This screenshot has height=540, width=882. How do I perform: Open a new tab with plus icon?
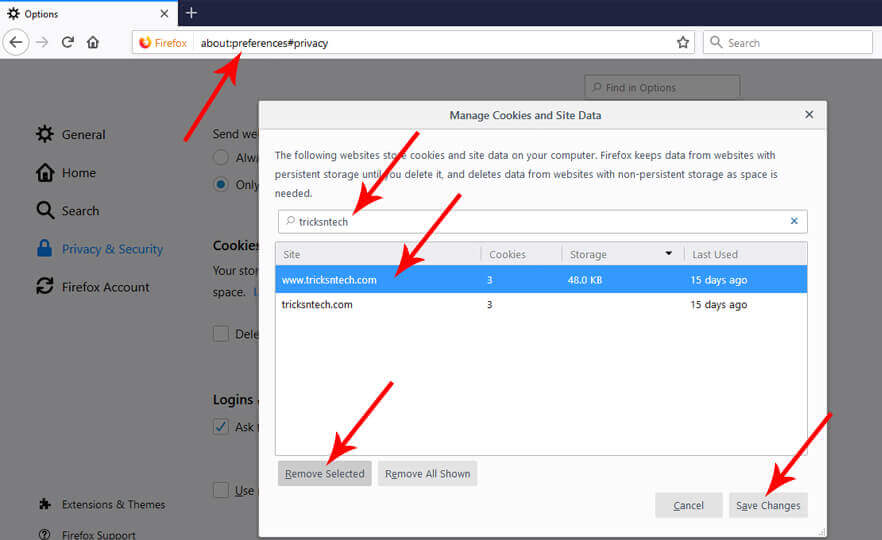(x=191, y=13)
